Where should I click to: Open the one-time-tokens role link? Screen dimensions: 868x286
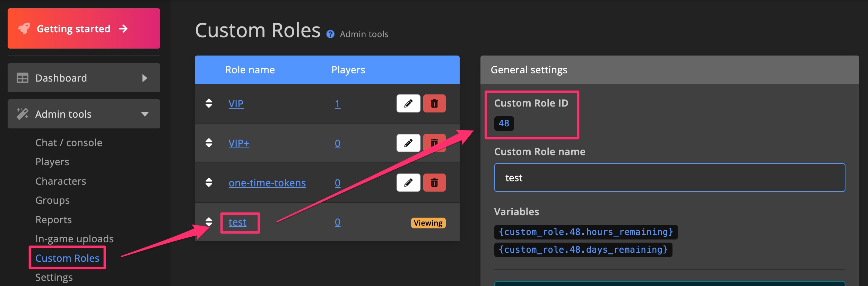267,183
